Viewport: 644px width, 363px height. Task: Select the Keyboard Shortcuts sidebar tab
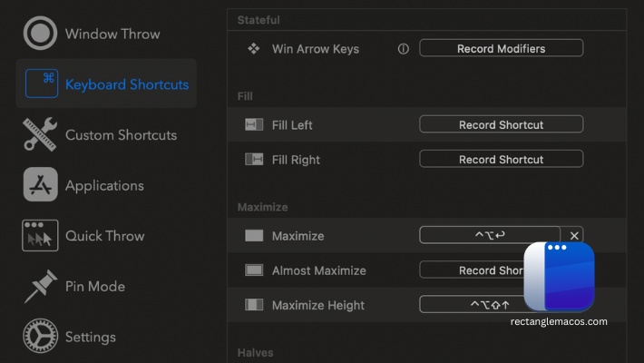106,83
